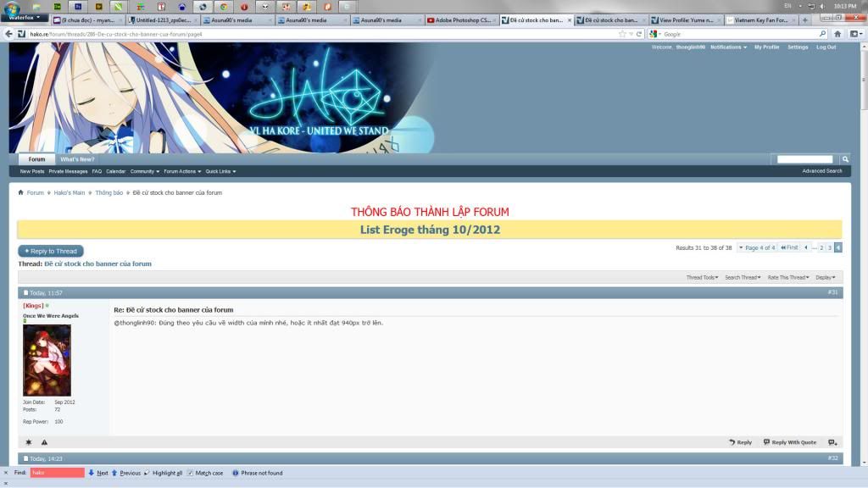The height and width of the screenshot is (488, 868).
Task: Launch Photoshop from the taskbar
Action: pyautogui.click(x=78, y=7)
